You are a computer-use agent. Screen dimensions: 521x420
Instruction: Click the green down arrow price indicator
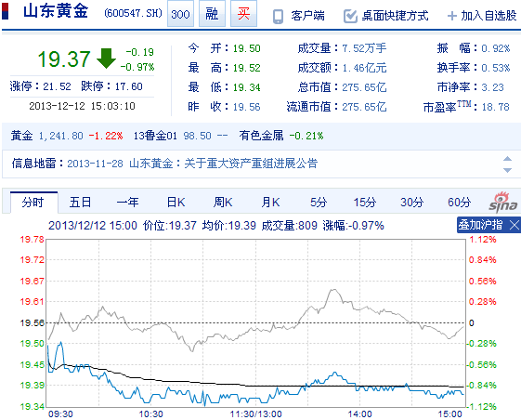106,59
